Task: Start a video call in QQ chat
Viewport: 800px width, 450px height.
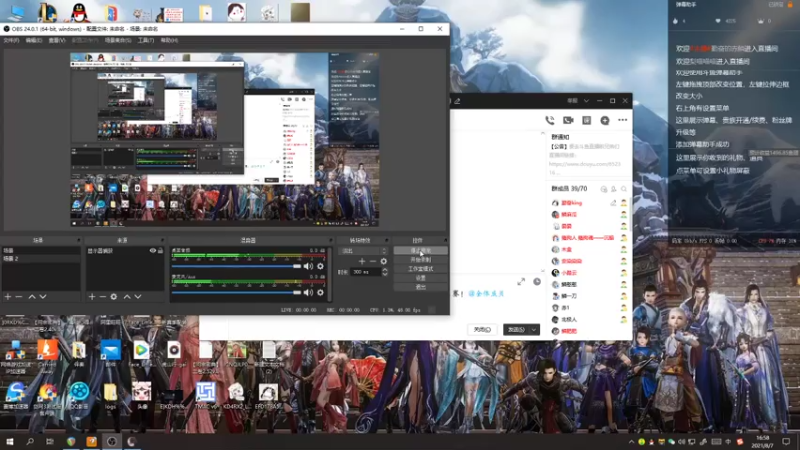Action: coord(568,120)
